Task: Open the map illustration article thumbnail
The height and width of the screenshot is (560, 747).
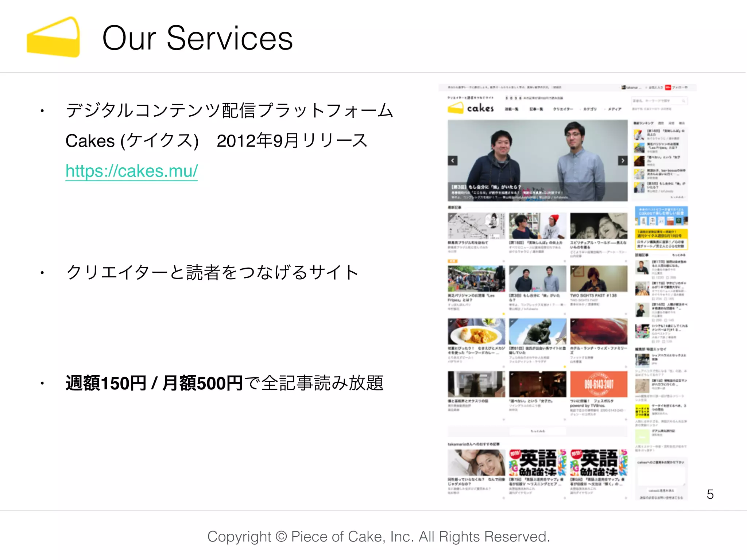Action: tap(476, 226)
